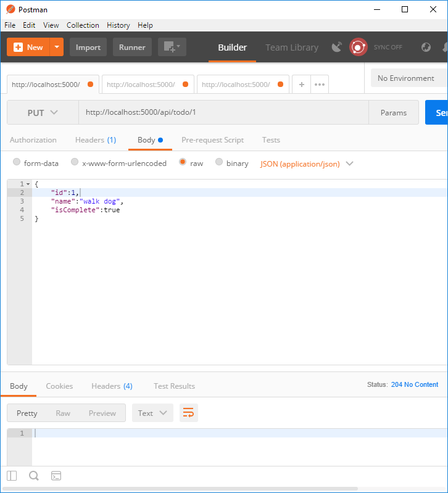Open the response Headers (4) tab
Viewport: 448px width, 493px height.
[112, 386]
